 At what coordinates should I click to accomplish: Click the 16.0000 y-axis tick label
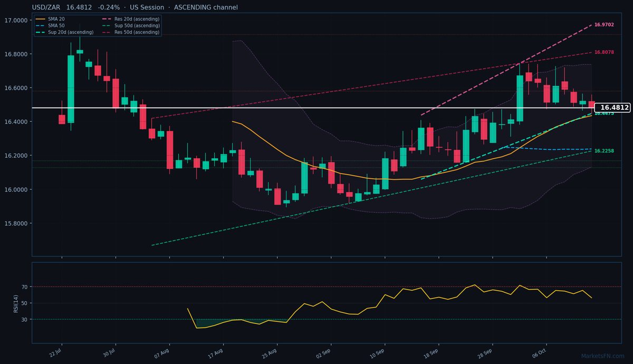(x=17, y=189)
